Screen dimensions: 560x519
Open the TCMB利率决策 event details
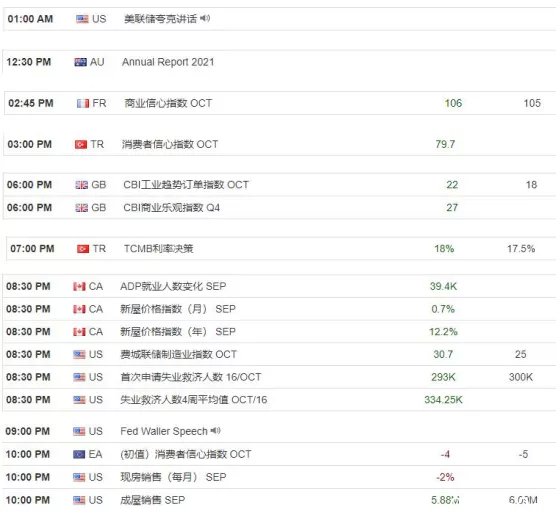[159, 249]
